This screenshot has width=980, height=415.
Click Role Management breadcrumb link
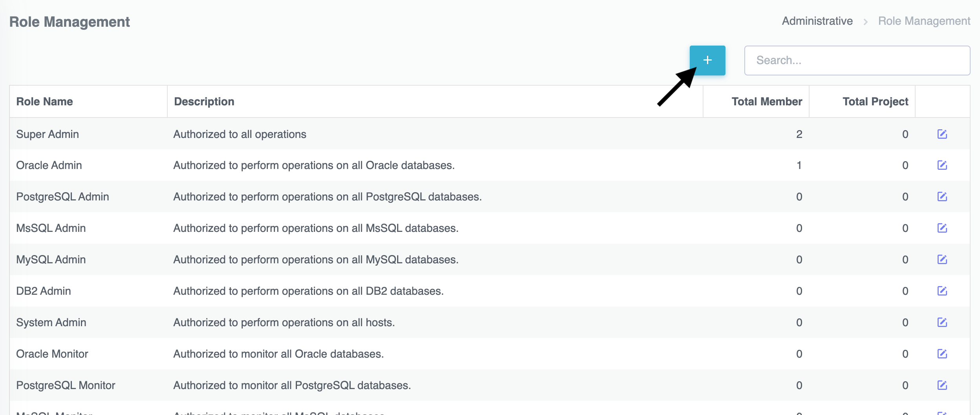[924, 21]
